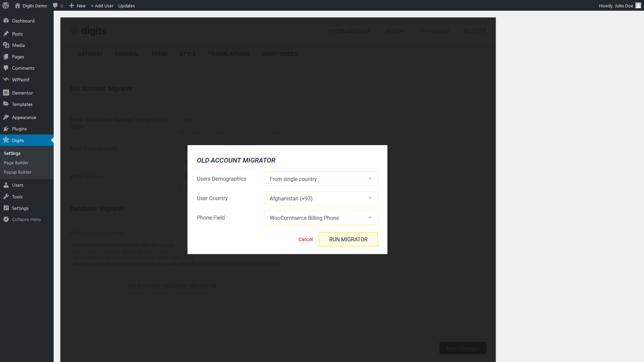This screenshot has width=644, height=362.
Task: Open Popup Builder submenu item
Action: point(18,172)
